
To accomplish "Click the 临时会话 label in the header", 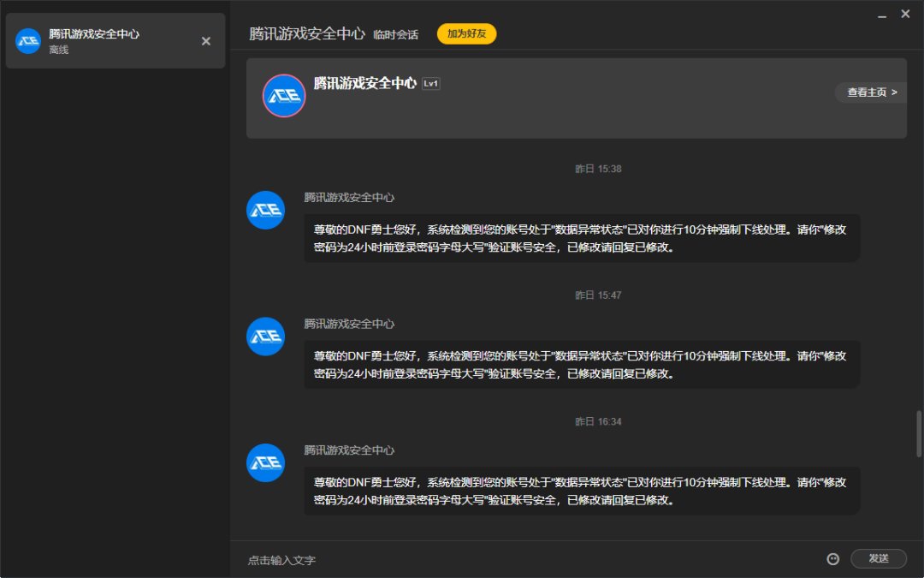I will click(395, 35).
